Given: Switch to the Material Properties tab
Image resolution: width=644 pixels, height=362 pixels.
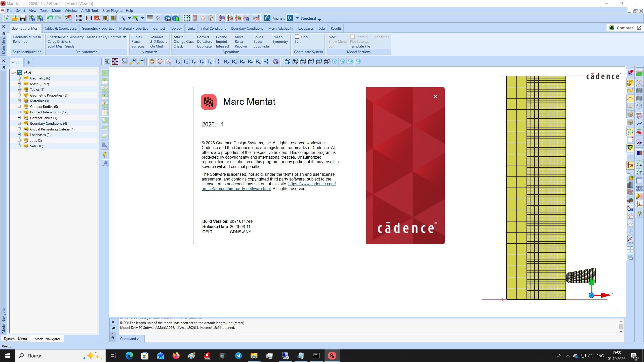Looking at the screenshot, I should (134, 28).
